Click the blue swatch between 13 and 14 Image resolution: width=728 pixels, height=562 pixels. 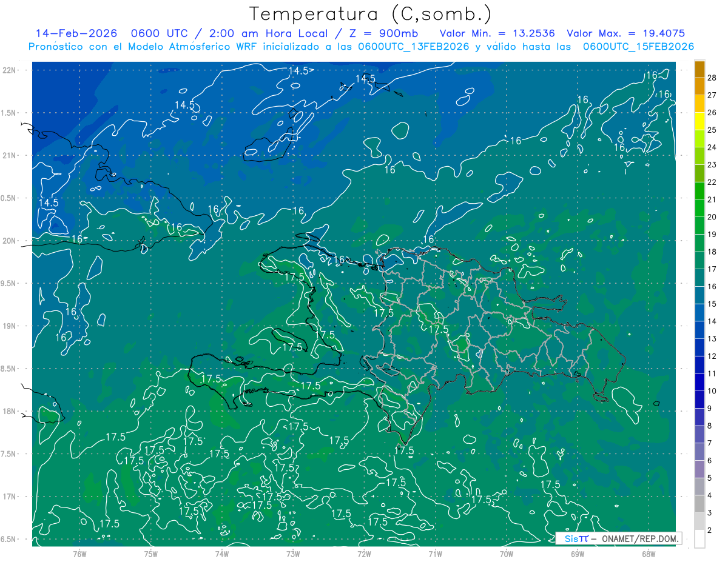click(x=699, y=330)
